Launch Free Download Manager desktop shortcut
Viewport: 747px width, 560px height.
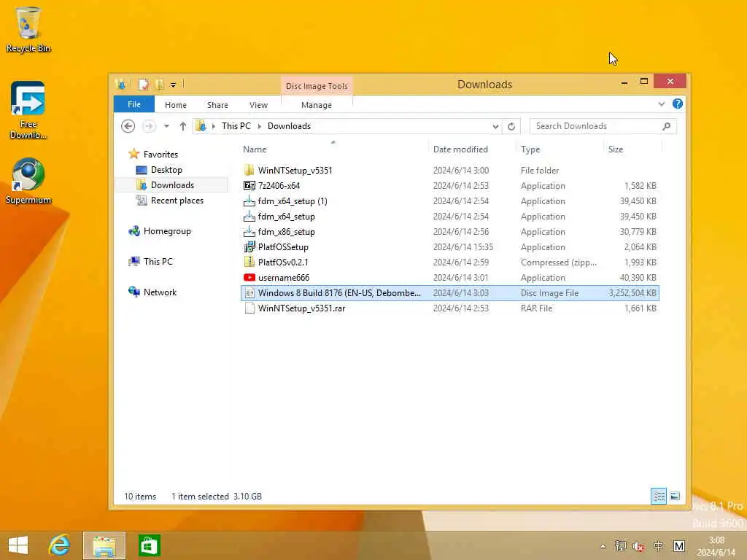(x=28, y=110)
